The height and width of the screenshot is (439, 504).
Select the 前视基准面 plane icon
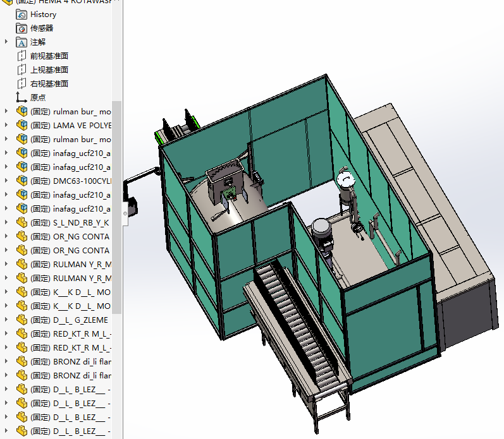(x=22, y=56)
